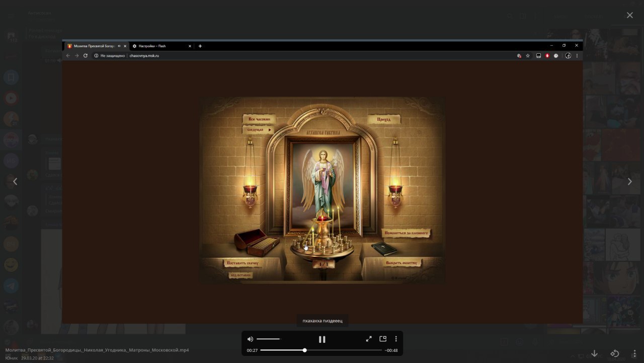
Task: Click the angel icon painting
Action: tap(323, 185)
